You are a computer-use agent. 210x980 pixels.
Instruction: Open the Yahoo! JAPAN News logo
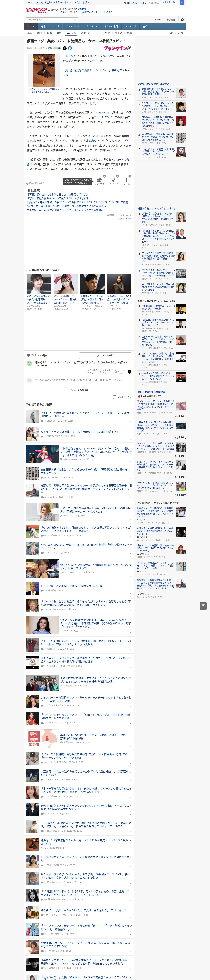tap(42, 10)
